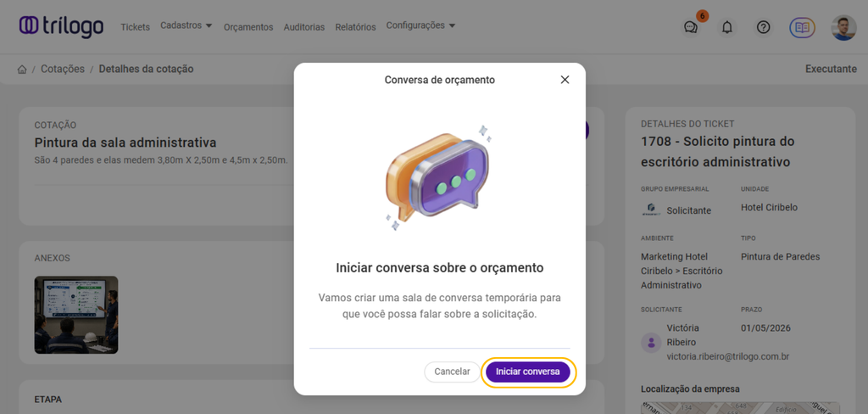Click the Trílogo logo in header
The width and height of the screenshot is (868, 414).
(x=61, y=26)
